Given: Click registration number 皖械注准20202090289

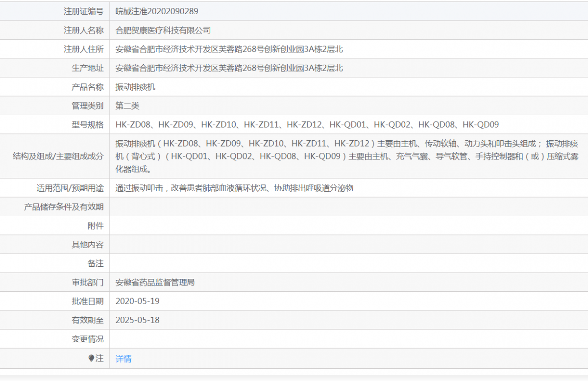Looking at the screenshot, I should click(157, 11).
